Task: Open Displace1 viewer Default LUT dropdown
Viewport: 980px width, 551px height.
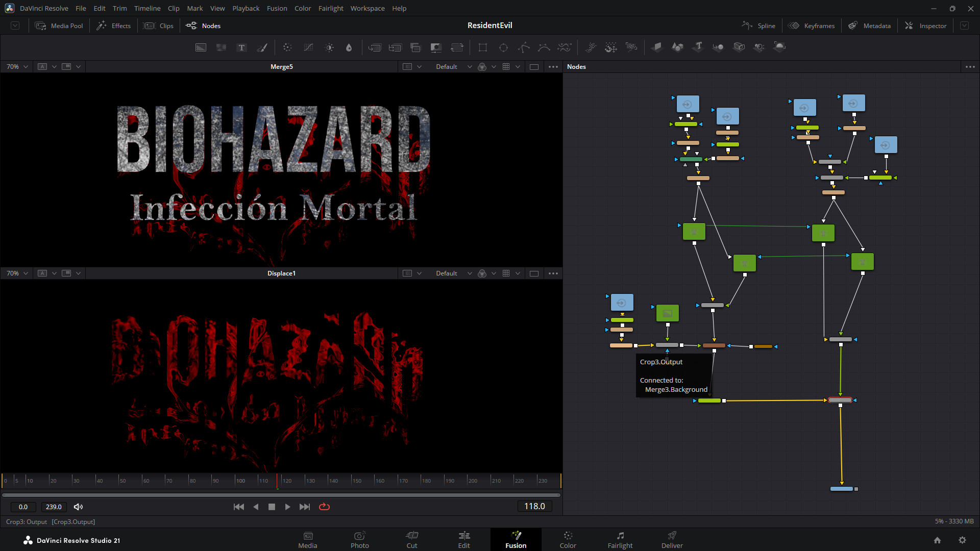Action: [x=454, y=273]
